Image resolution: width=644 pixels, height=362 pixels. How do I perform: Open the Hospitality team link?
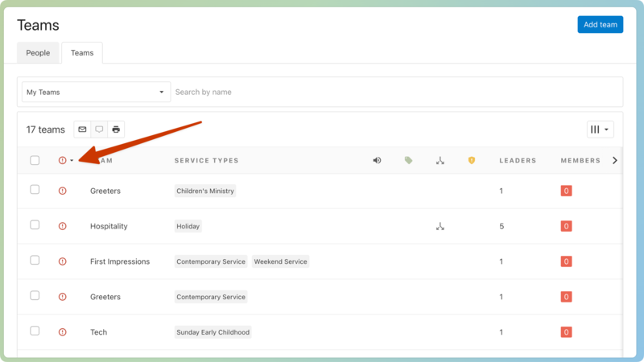(x=109, y=227)
